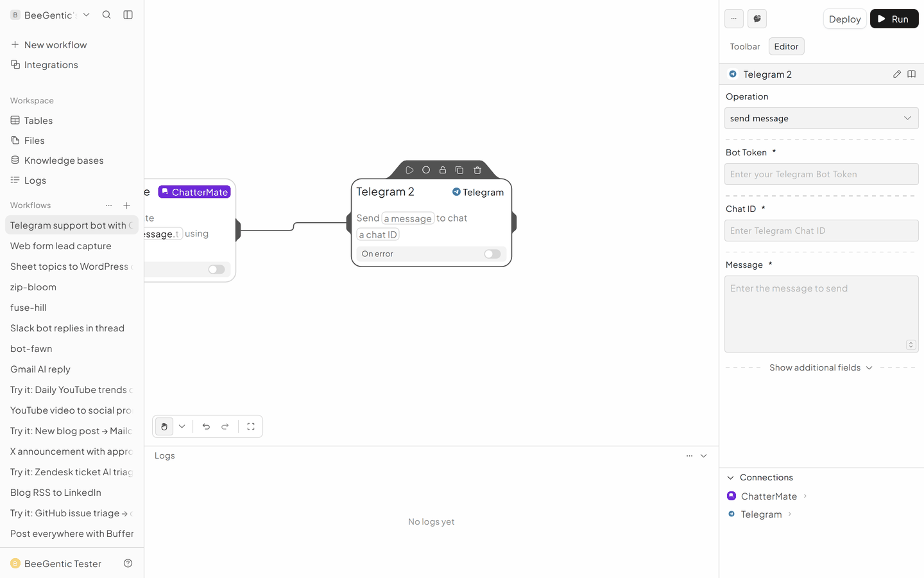This screenshot has width=924, height=578.
Task: Open Tables in the Workspace section
Action: [x=72, y=121]
